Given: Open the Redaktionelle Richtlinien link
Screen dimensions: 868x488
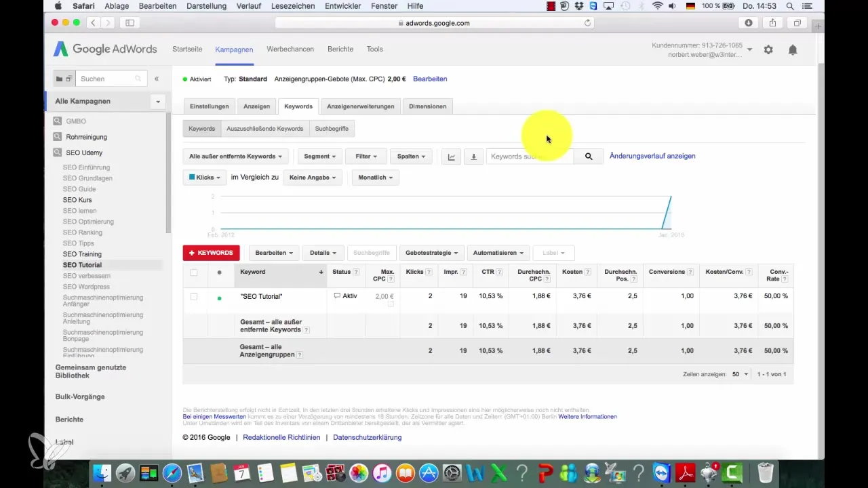Looking at the screenshot, I should point(281,437).
